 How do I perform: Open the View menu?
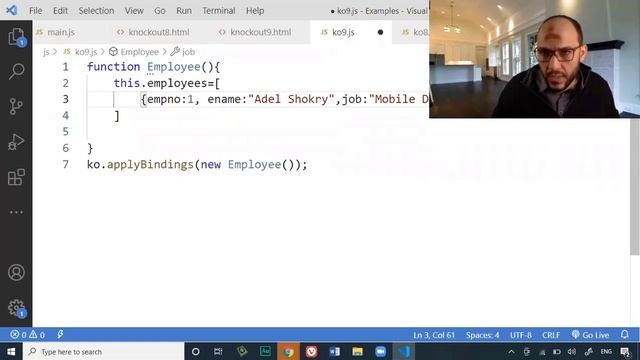coord(134,11)
